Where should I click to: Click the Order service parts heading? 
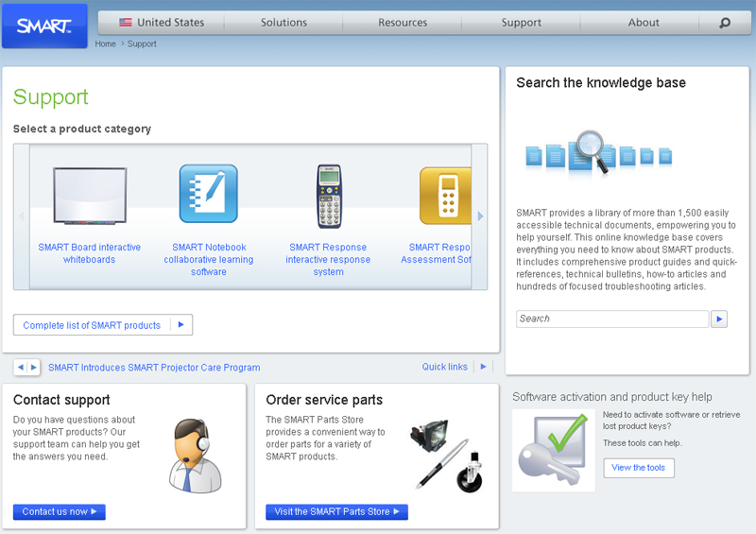(x=324, y=400)
